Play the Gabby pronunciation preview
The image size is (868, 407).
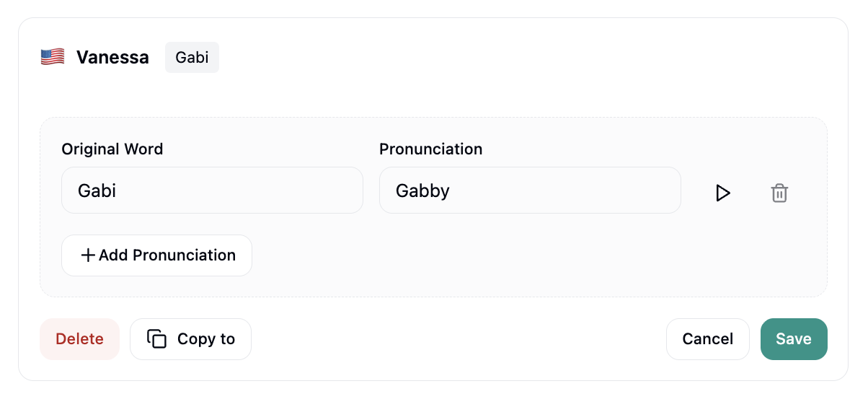tap(722, 193)
